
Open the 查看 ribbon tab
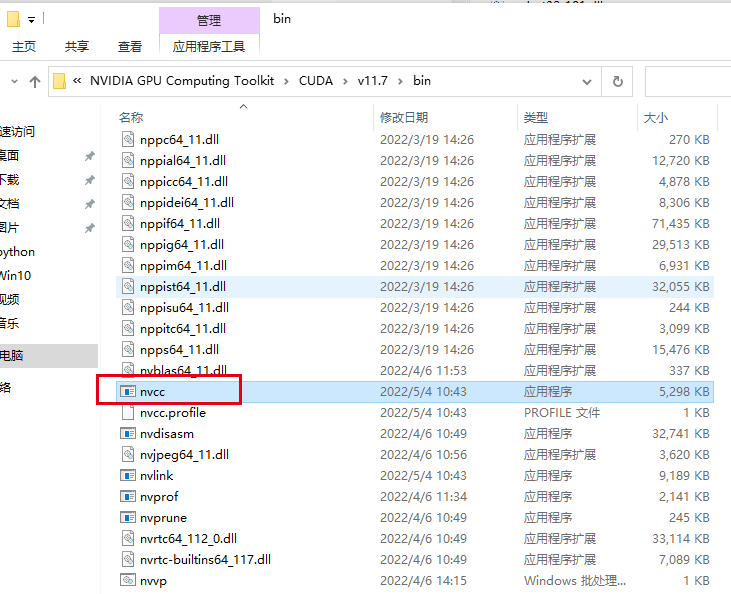click(130, 47)
